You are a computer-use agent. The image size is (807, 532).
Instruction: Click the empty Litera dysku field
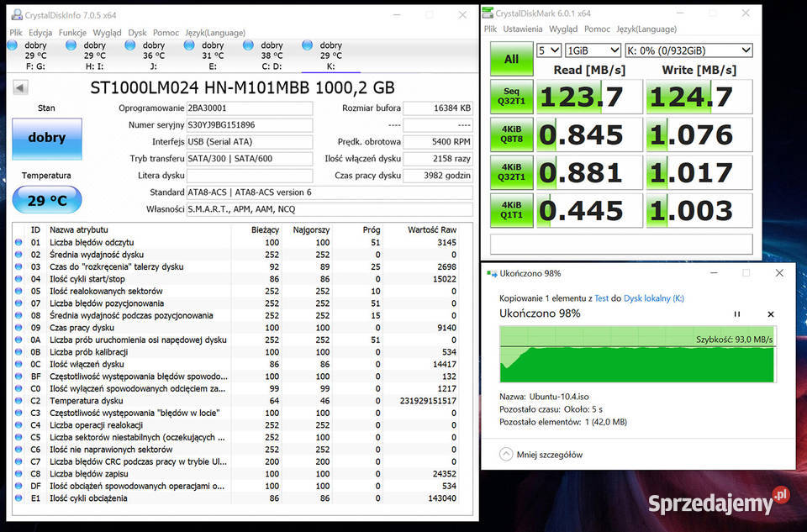pyautogui.click(x=249, y=176)
